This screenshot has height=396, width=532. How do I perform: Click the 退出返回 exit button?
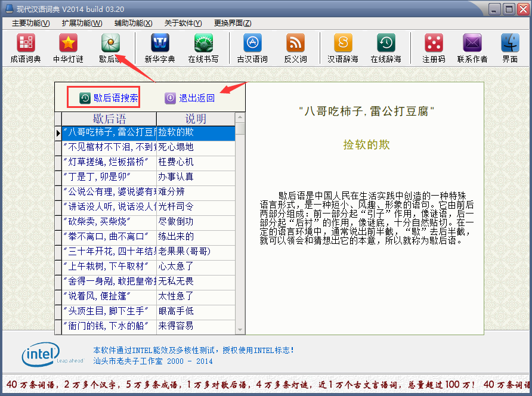click(x=190, y=98)
